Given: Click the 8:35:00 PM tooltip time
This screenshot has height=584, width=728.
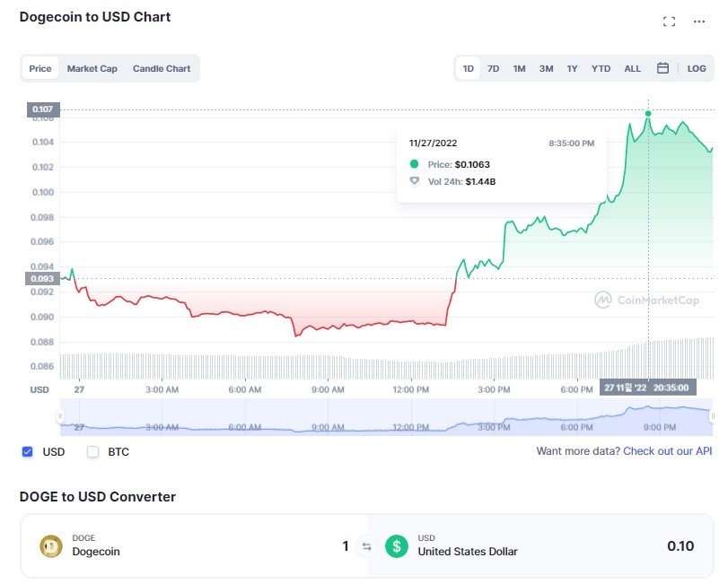Looking at the screenshot, I should 572,144.
